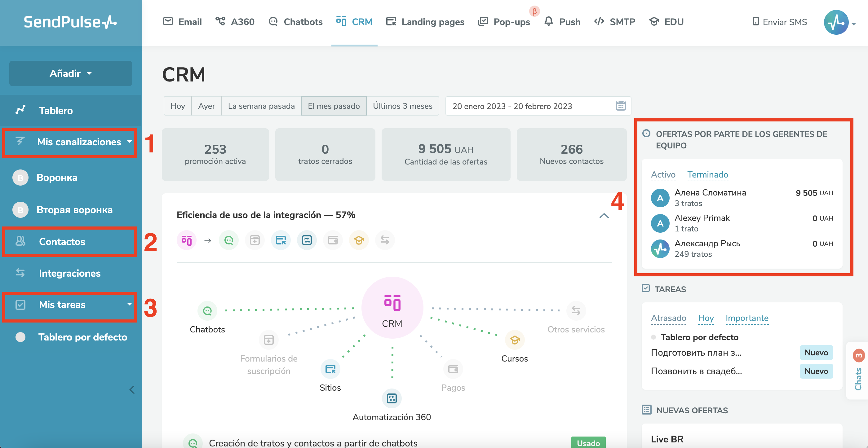Viewport: 868px width, 448px height.
Task: Open Integraciones from the sidebar
Action: 69,273
